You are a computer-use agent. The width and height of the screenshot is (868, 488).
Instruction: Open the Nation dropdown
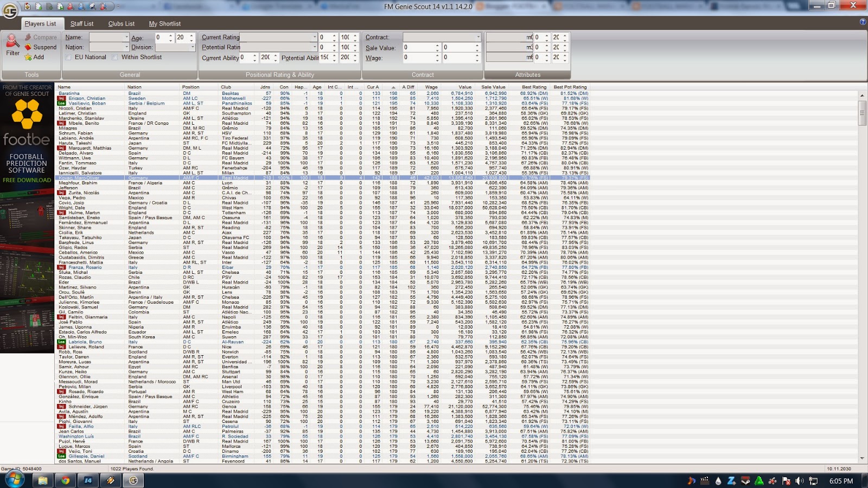click(x=126, y=47)
